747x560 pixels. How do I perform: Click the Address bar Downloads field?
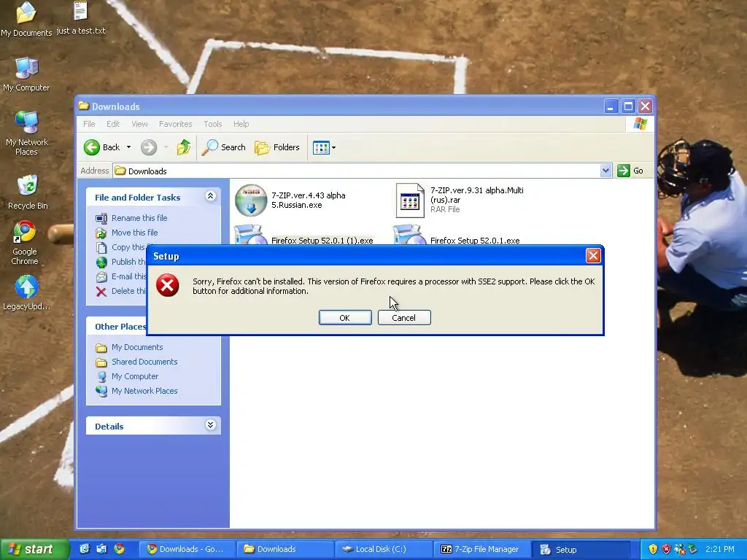356,171
